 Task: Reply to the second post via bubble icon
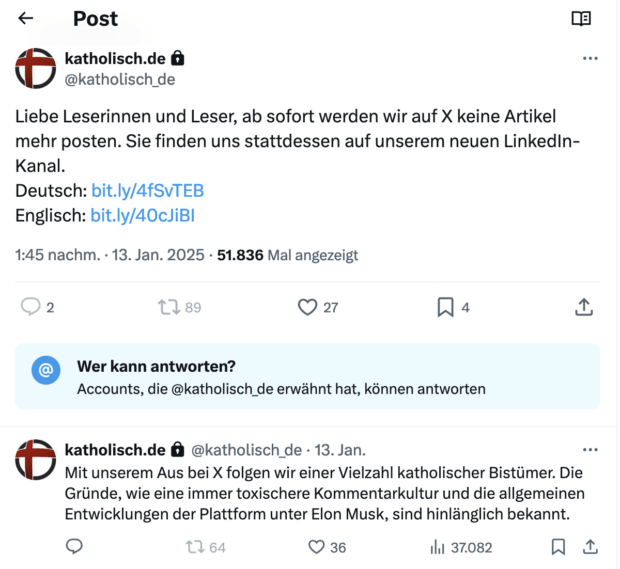click(x=74, y=547)
